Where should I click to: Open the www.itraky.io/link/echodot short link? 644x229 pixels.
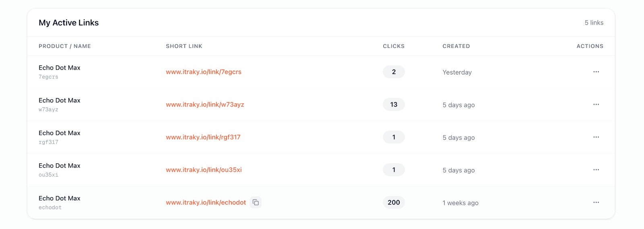[206, 202]
